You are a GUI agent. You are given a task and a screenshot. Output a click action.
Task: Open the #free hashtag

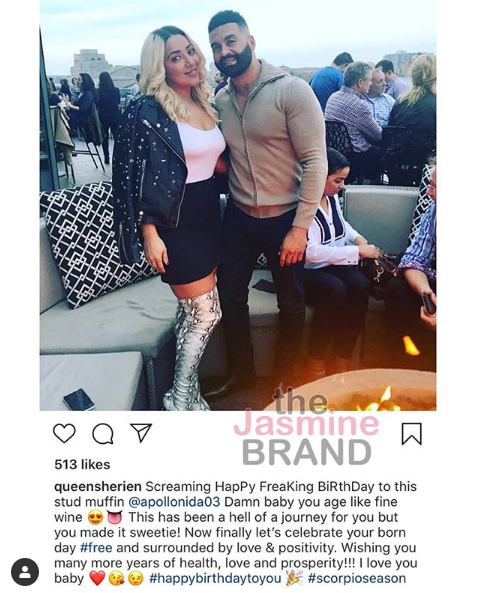point(96,548)
